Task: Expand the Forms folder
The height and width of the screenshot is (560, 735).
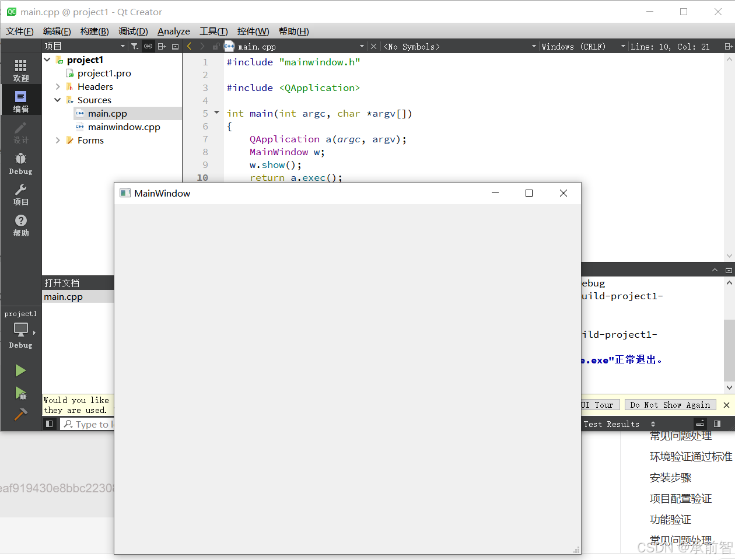Action: coord(58,140)
